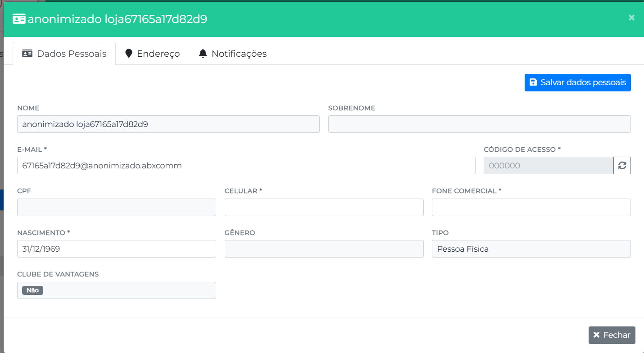Click the Nome input field

[x=168, y=124]
